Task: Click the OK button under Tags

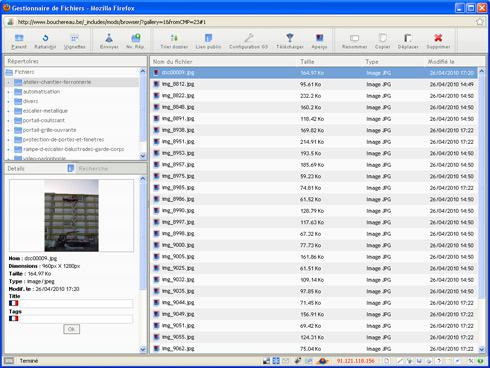Action: pos(71,329)
